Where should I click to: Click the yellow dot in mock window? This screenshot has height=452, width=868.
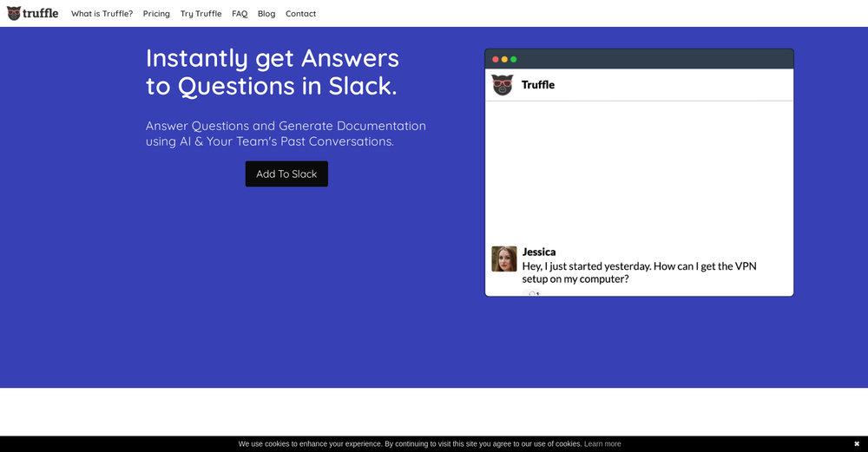[504, 59]
